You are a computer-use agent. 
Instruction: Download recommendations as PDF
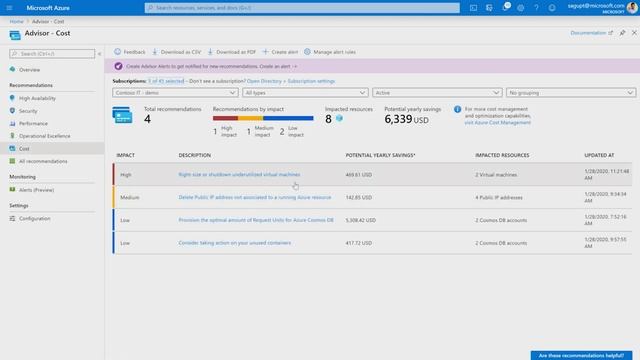(x=231, y=52)
